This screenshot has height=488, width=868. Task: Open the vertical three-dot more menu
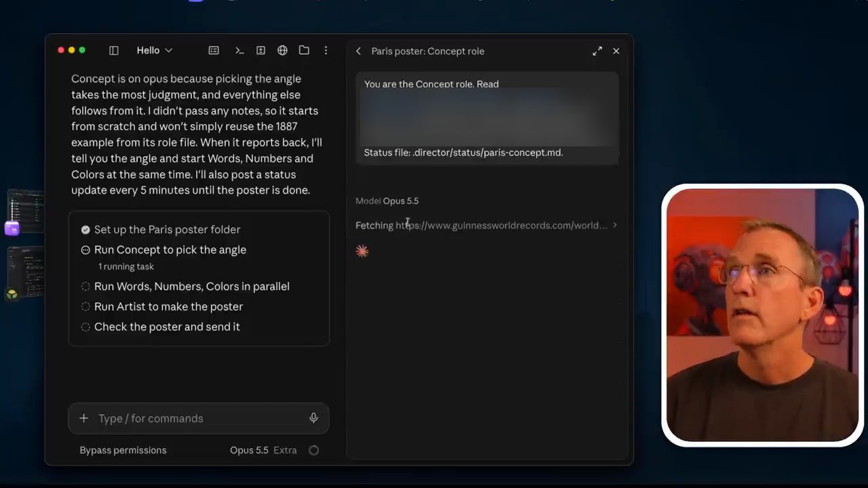pos(326,51)
